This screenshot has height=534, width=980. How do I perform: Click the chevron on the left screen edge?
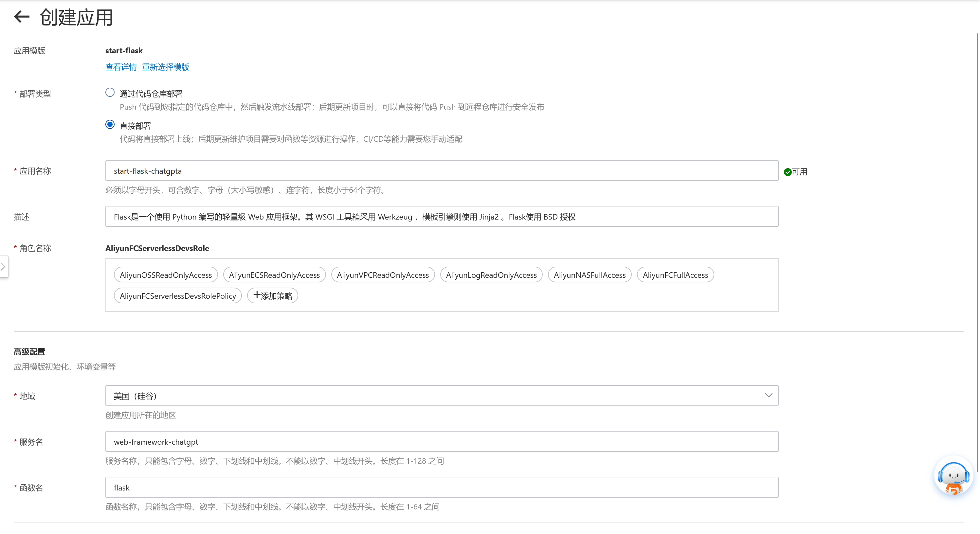3,266
